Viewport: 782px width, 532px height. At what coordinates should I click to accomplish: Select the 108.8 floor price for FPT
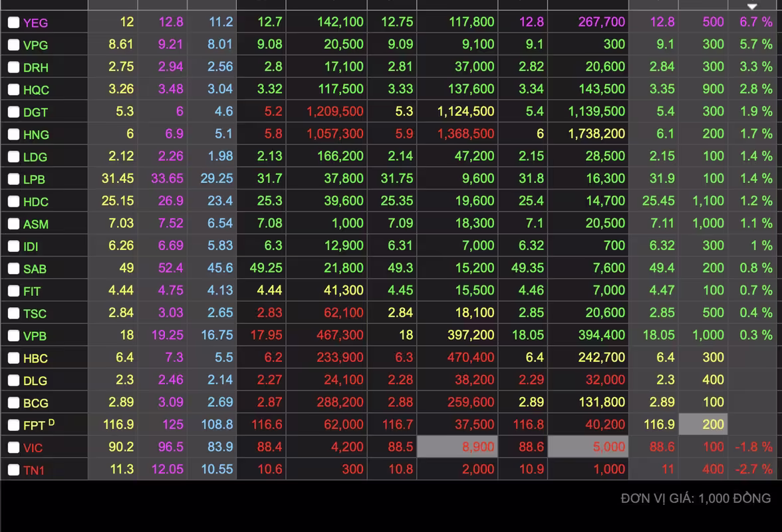pos(217,425)
